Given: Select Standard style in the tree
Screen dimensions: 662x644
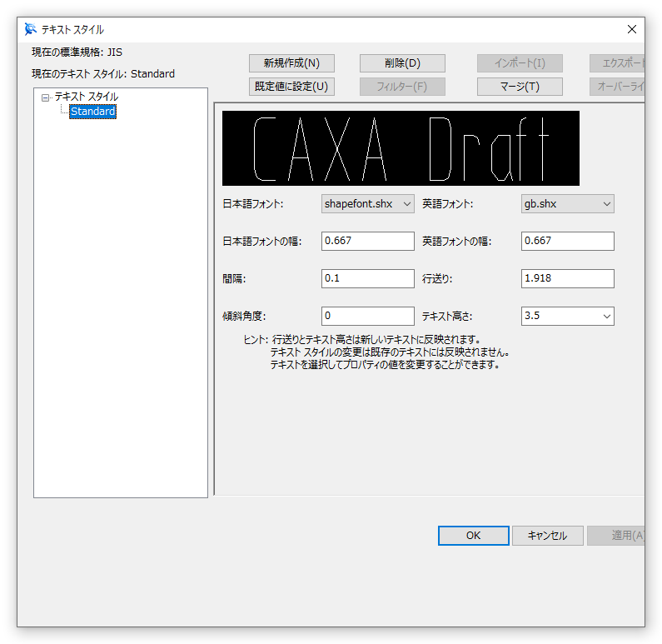Looking at the screenshot, I should pyautogui.click(x=92, y=111).
